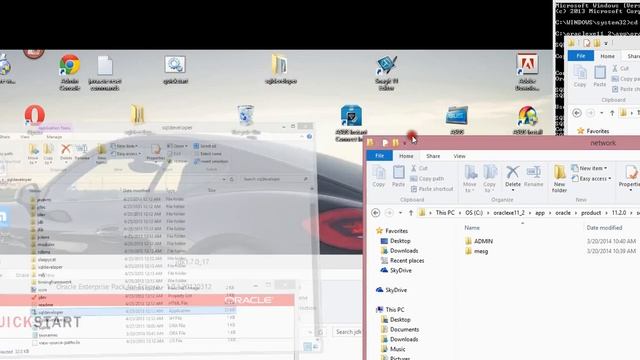Open Move to menu in network window

[470, 178]
